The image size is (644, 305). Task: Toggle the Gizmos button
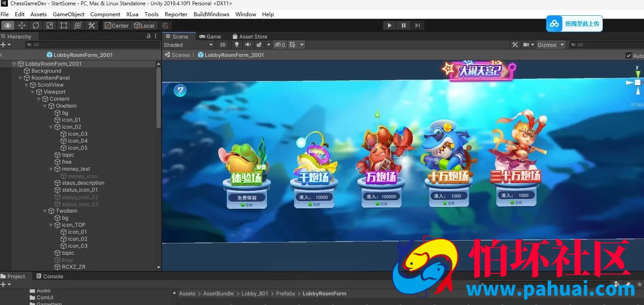[547, 45]
